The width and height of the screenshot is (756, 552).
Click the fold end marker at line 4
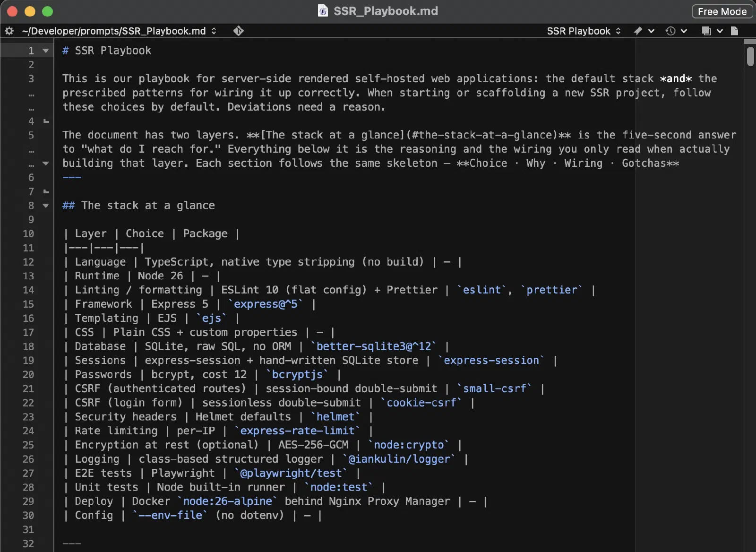(x=46, y=121)
